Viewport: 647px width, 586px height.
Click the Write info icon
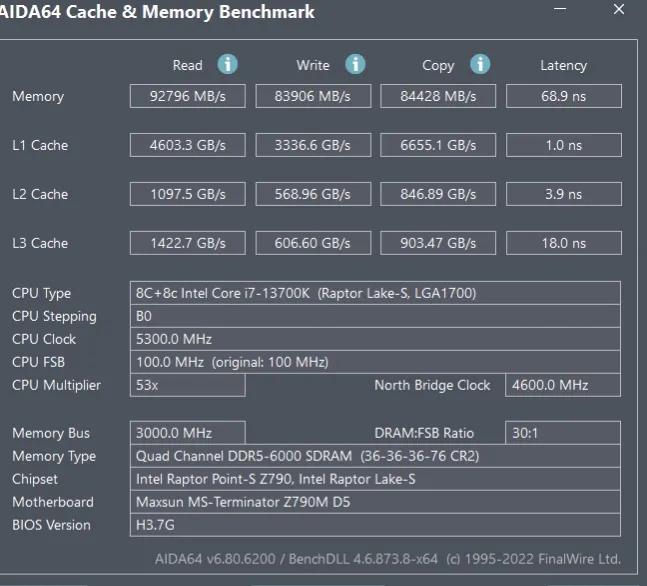coord(355,64)
